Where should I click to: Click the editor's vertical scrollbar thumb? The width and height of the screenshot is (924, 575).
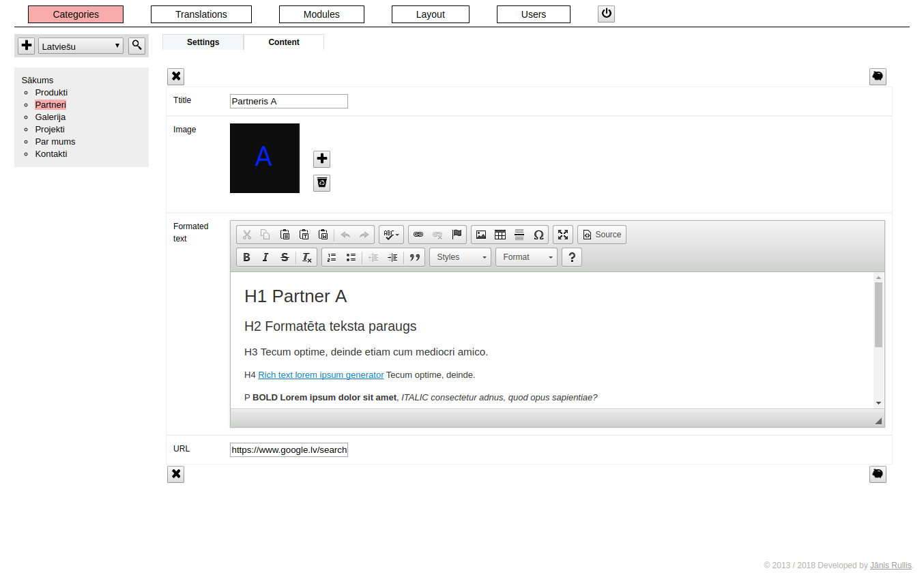click(x=878, y=314)
